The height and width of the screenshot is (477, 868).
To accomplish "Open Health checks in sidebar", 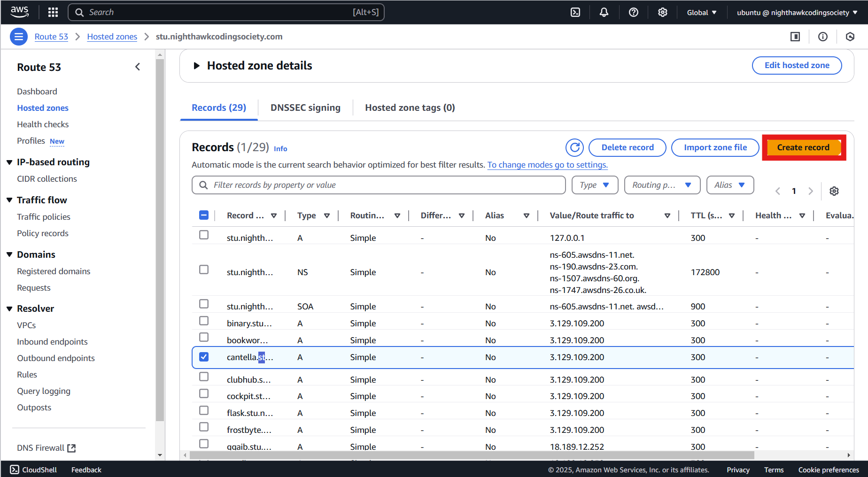I will coord(43,124).
